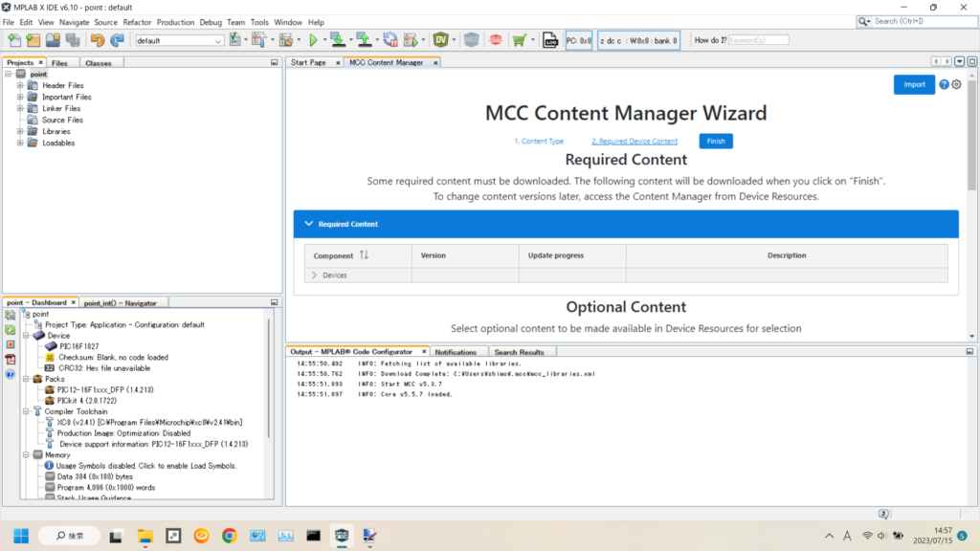The image size is (980, 551).
Task: Expand the Devices row in Required Content
Action: tap(314, 275)
